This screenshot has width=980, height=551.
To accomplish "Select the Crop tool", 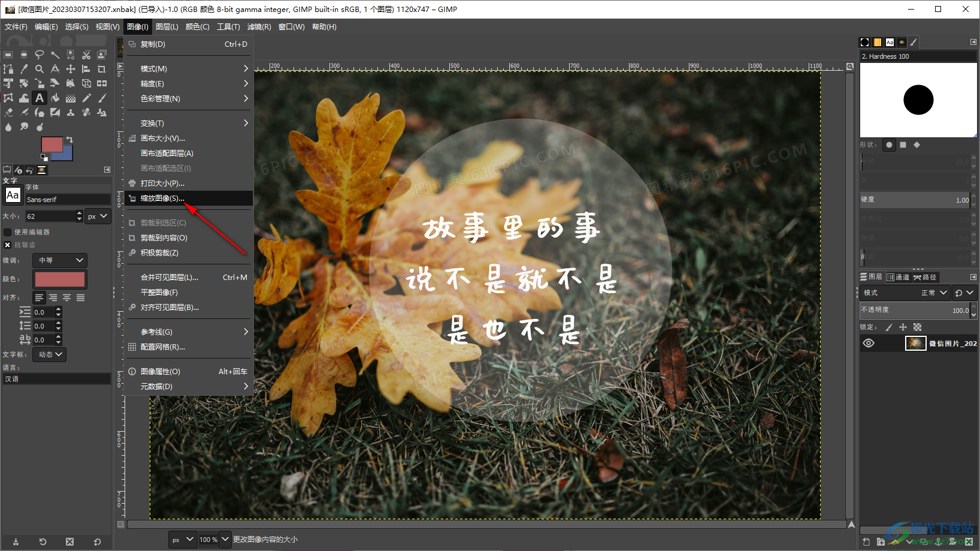I will coord(102,69).
